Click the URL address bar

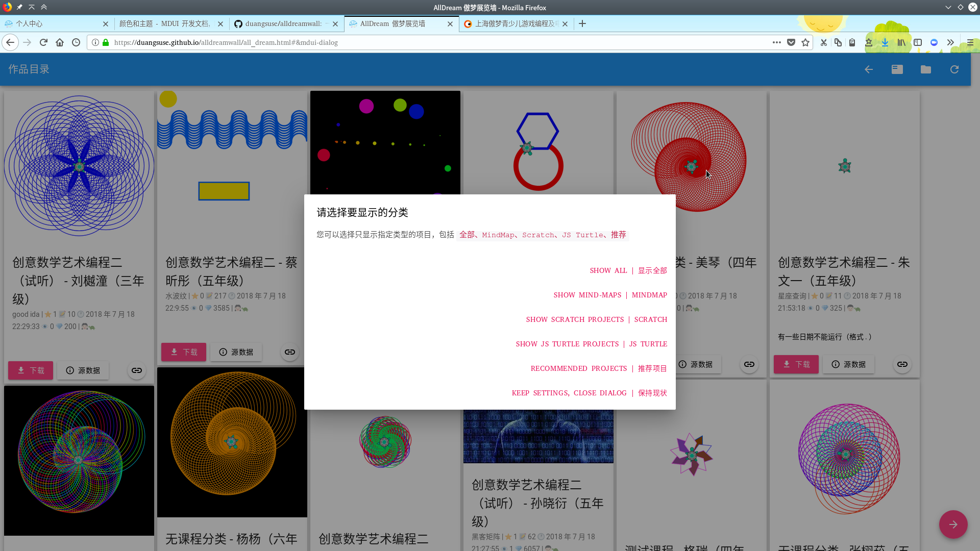click(x=434, y=42)
